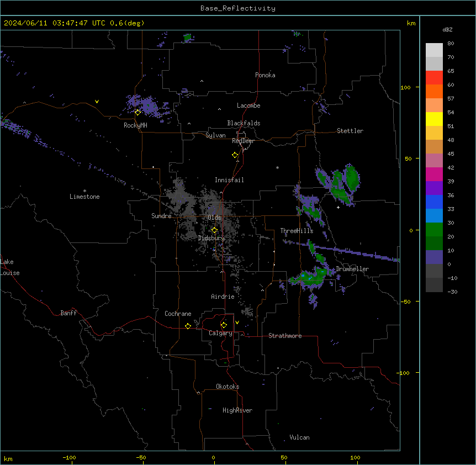Select the yellow diamond marker under Cochrane
The width and height of the screenshot is (476, 465).
tap(188, 326)
